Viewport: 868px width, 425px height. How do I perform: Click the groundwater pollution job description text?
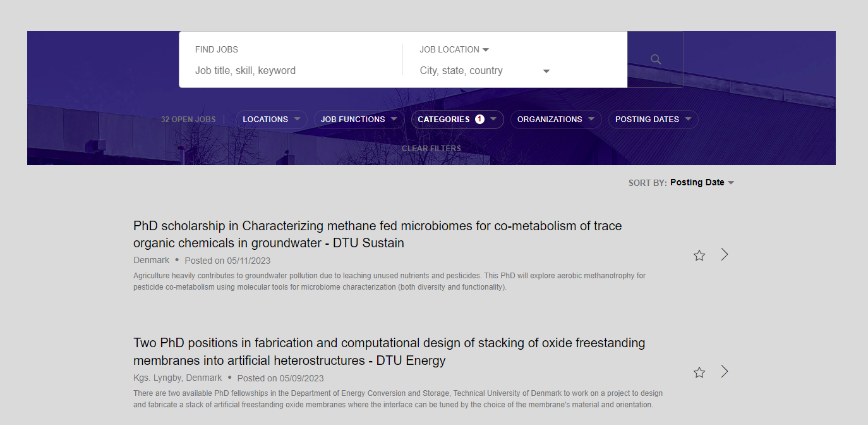pyautogui.click(x=389, y=281)
